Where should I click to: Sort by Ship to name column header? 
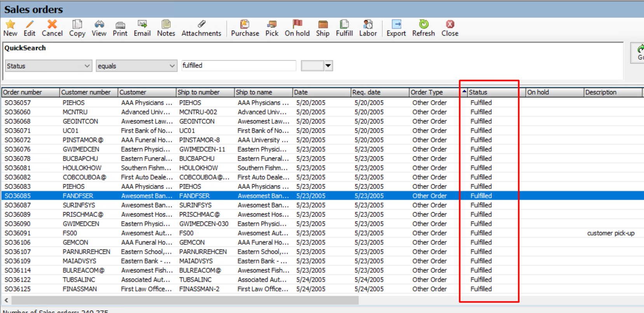pos(263,92)
